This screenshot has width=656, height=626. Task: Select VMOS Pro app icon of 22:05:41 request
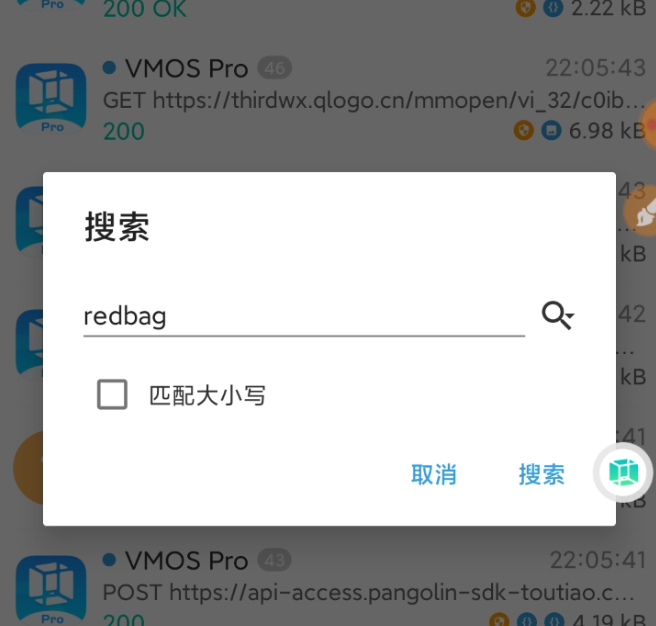51,590
